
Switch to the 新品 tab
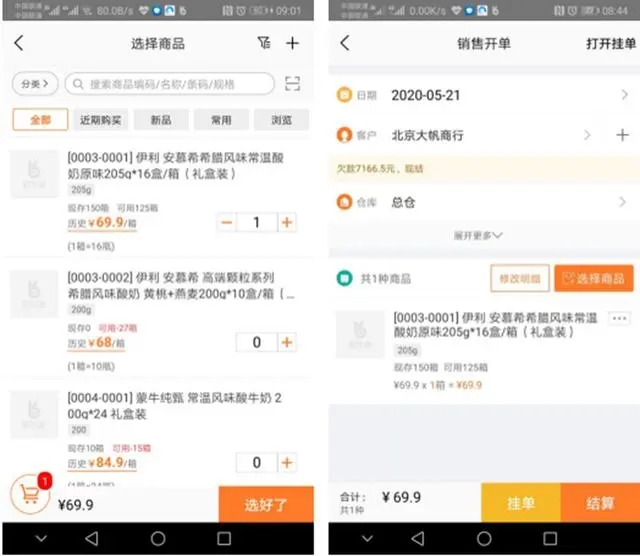click(161, 120)
